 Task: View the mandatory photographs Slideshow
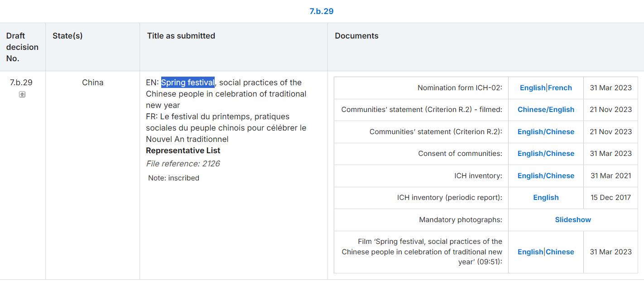[573, 220]
